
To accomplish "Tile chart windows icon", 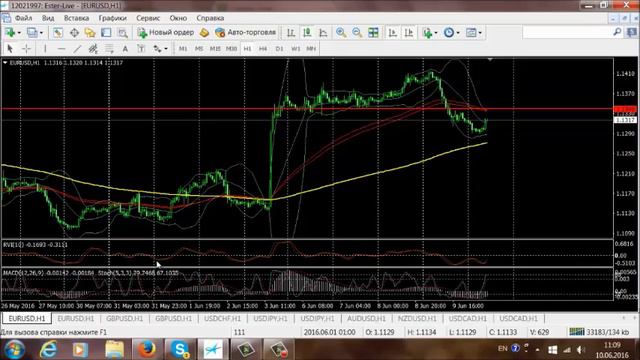I will coord(373,33).
